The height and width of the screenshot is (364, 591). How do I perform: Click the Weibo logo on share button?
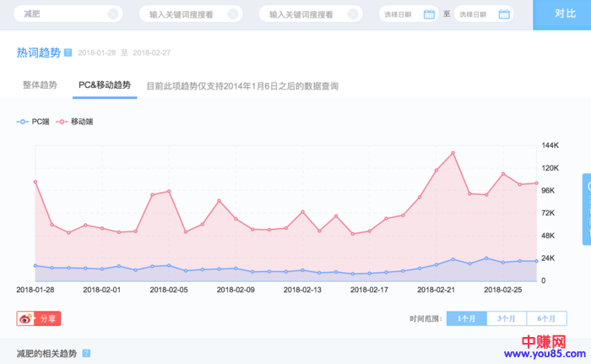pyautogui.click(x=25, y=318)
